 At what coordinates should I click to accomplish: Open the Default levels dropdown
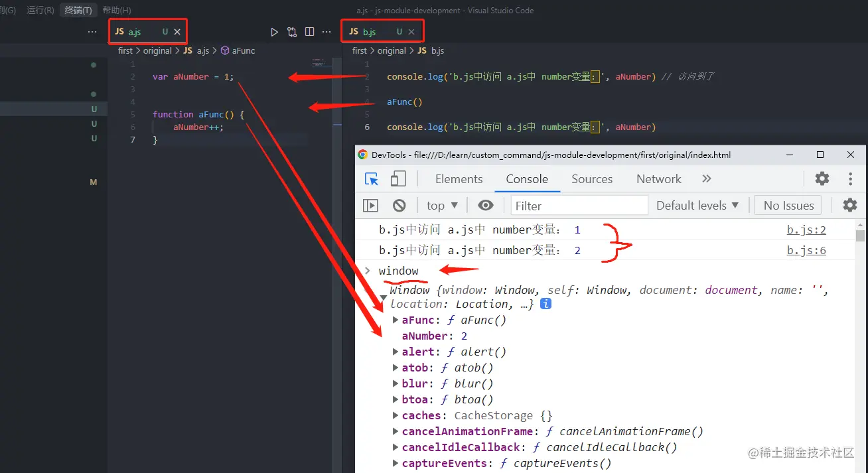tap(697, 206)
